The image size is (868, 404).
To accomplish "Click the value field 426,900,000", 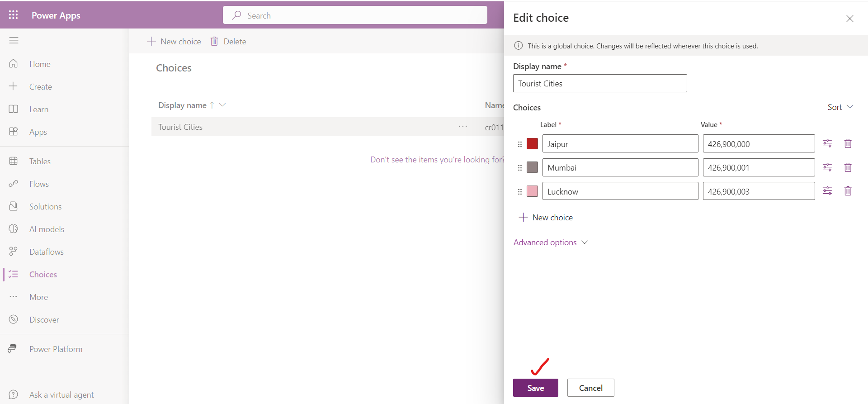I will tap(759, 143).
